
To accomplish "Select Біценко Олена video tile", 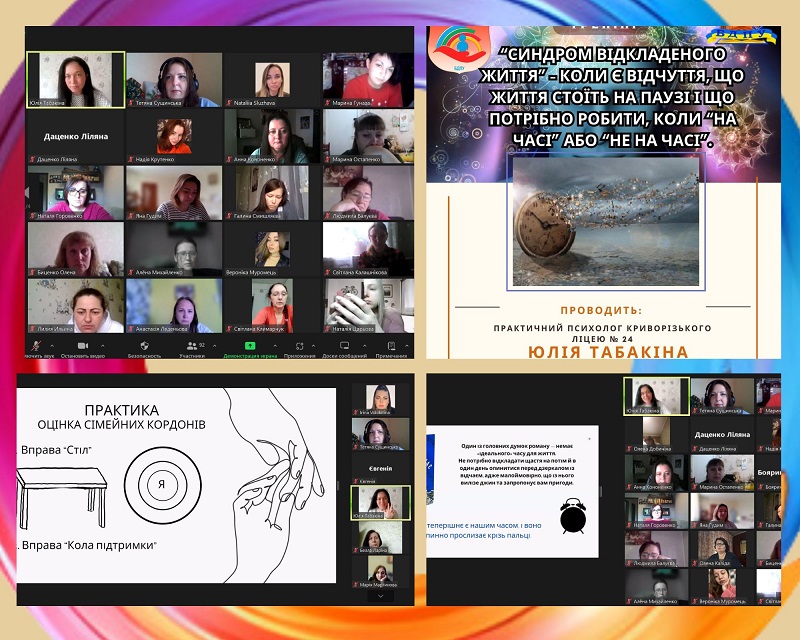I will pyautogui.click(x=76, y=249).
